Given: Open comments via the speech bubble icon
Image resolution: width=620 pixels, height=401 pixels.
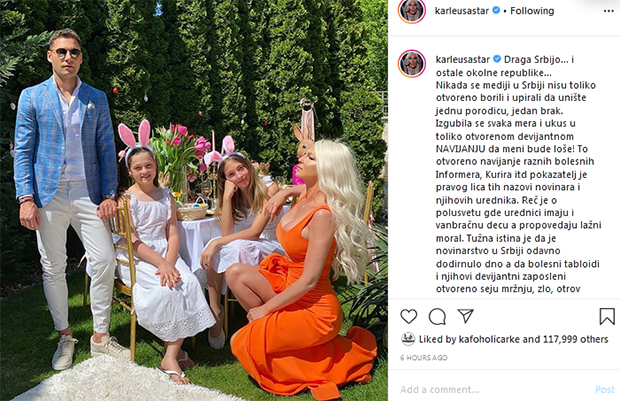Looking at the screenshot, I should [x=437, y=316].
